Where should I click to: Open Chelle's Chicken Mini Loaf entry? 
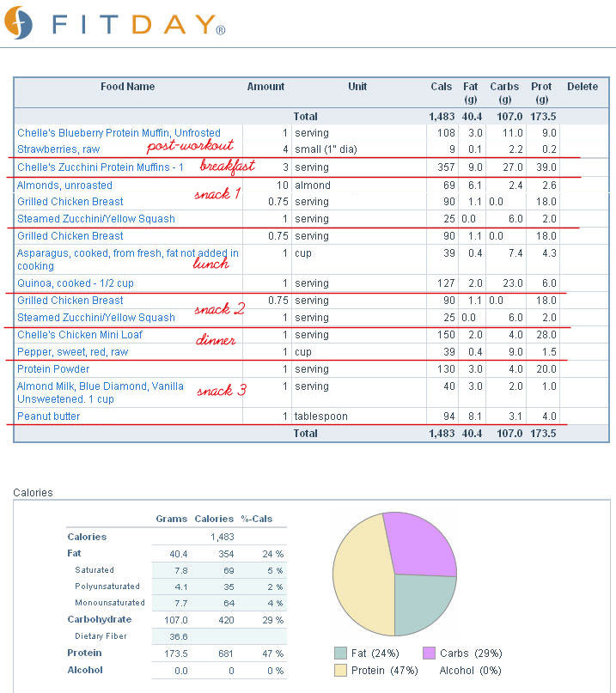[80, 335]
